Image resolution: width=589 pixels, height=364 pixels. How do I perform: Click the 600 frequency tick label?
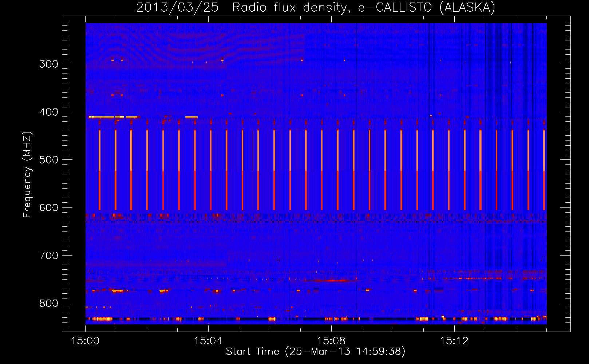pyautogui.click(x=49, y=208)
